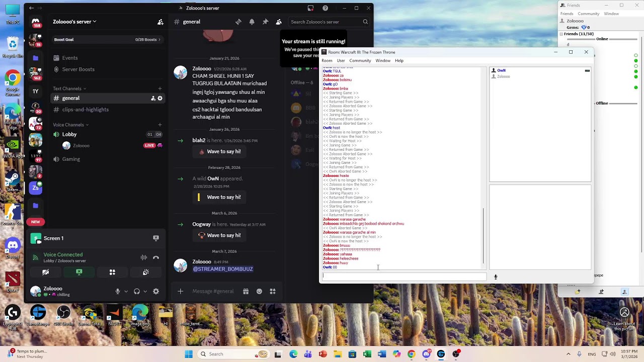The height and width of the screenshot is (362, 644).
Task: Open edit channel gear for the general channel
Action: (x=160, y=98)
